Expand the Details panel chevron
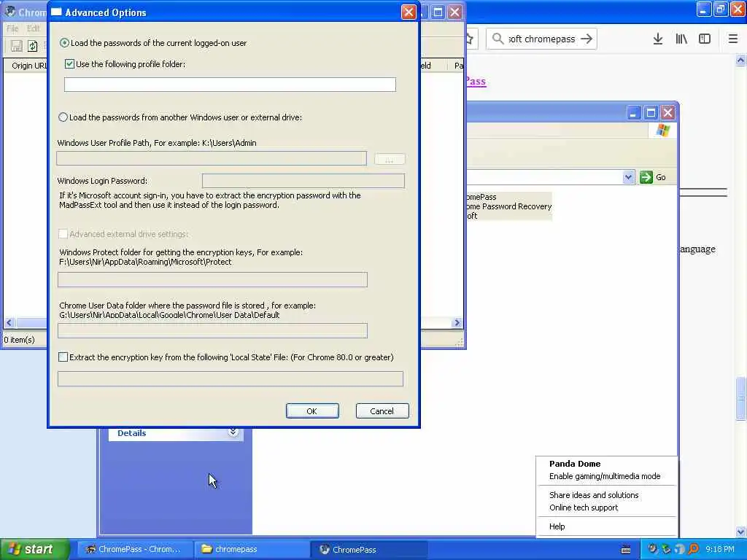747x560 pixels. coord(233,432)
